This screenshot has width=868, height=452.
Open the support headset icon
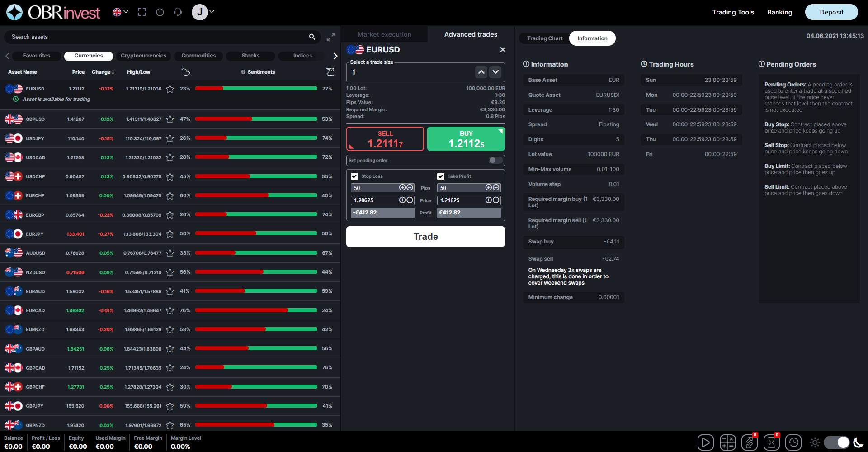tap(178, 12)
